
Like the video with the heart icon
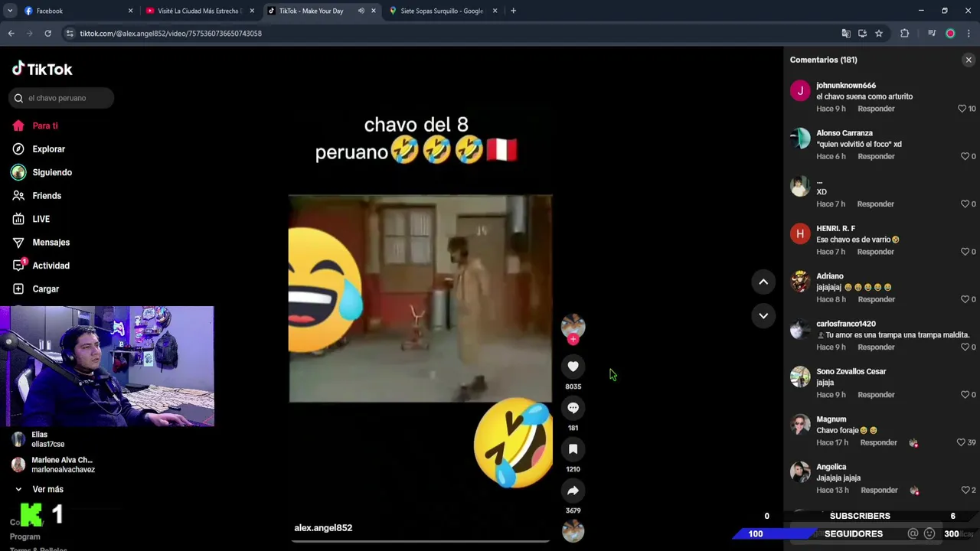click(x=573, y=367)
